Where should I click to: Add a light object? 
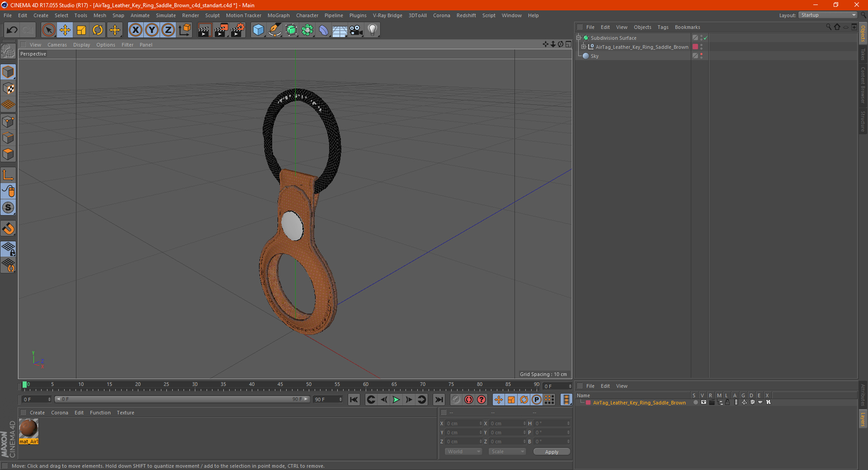[373, 30]
